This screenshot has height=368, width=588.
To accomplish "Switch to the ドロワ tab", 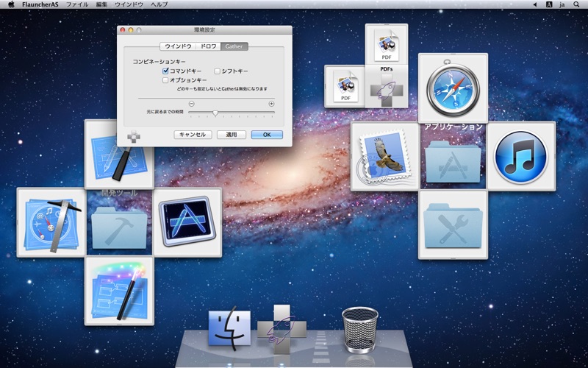I will [x=209, y=46].
